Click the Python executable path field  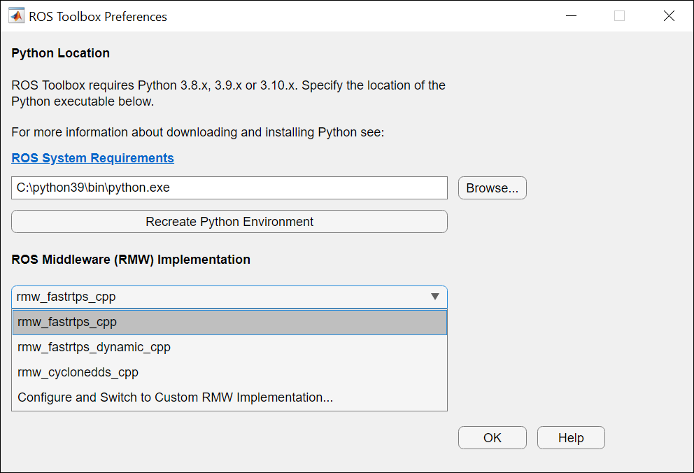click(229, 188)
